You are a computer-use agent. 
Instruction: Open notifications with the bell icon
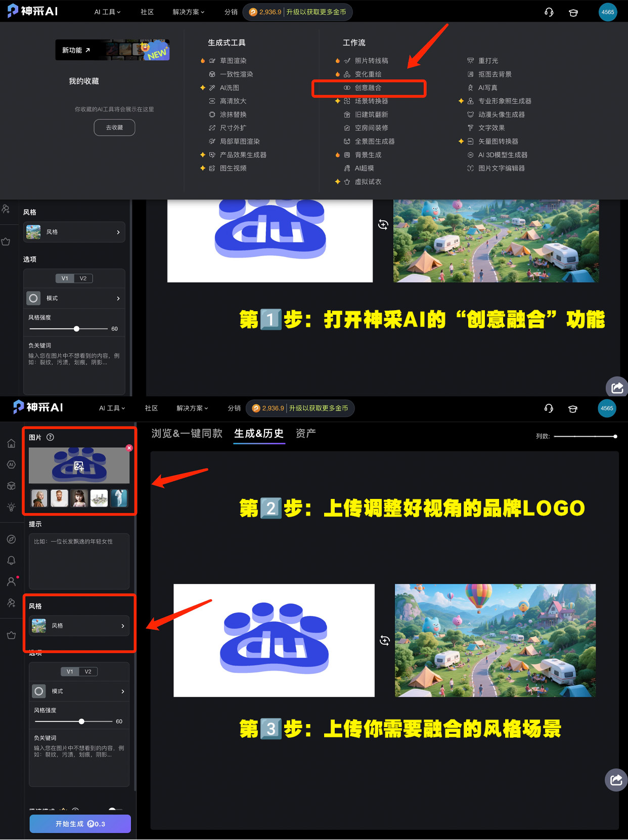[11, 561]
